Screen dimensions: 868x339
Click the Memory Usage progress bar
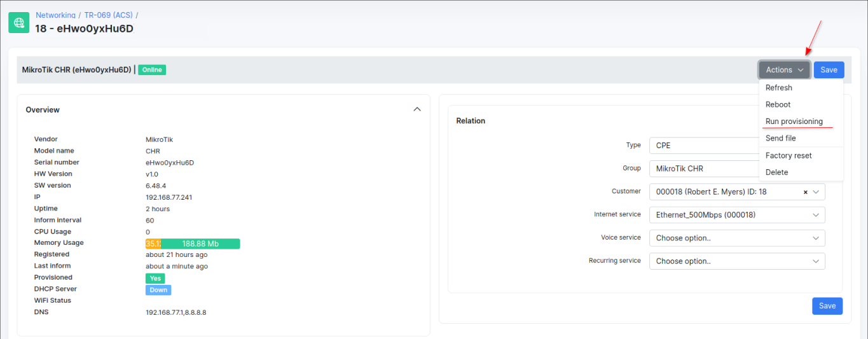point(192,244)
